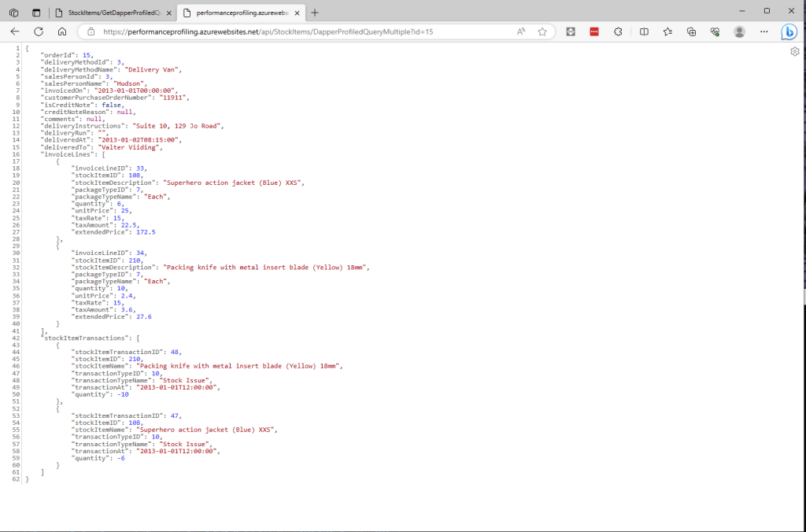Open Browser essentials heart icon

point(715,31)
